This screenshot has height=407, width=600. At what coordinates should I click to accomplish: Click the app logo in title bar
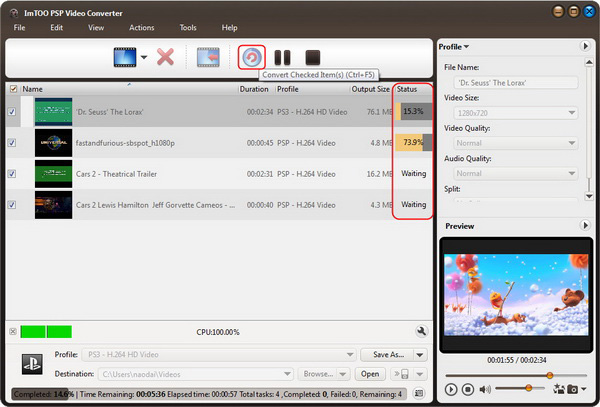(x=15, y=13)
